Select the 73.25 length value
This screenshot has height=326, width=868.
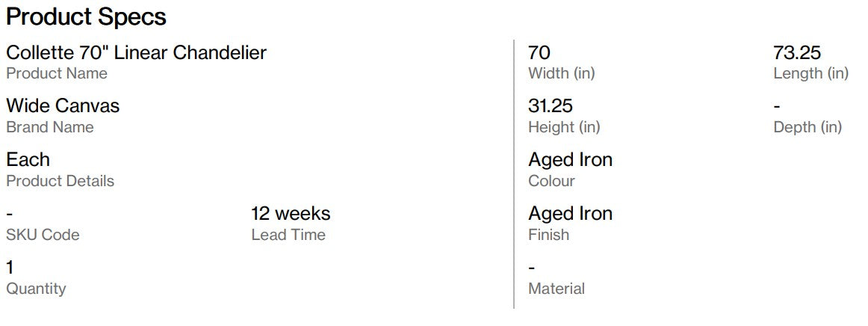click(x=797, y=52)
